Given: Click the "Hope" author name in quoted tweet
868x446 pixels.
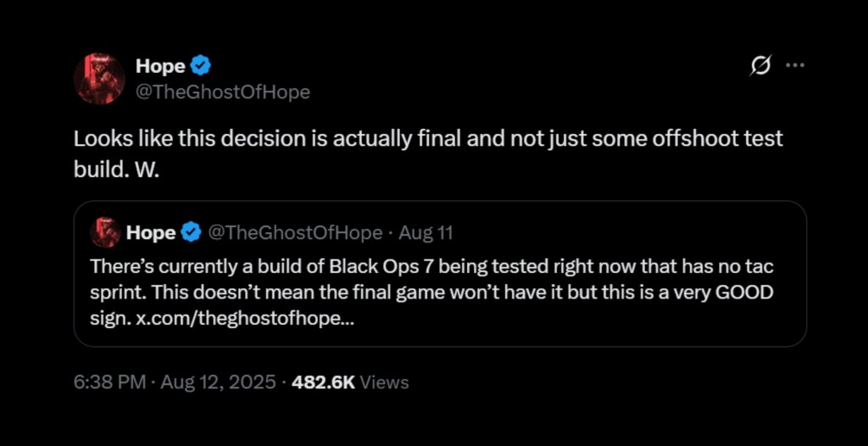Looking at the screenshot, I should [x=151, y=231].
